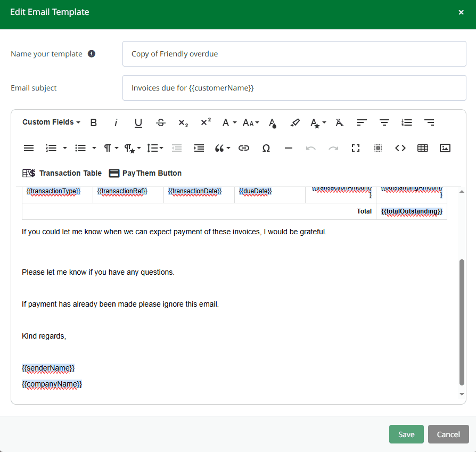Screen dimensions: 476x452
Task: Click the Email subject input field
Action: tap(294, 88)
